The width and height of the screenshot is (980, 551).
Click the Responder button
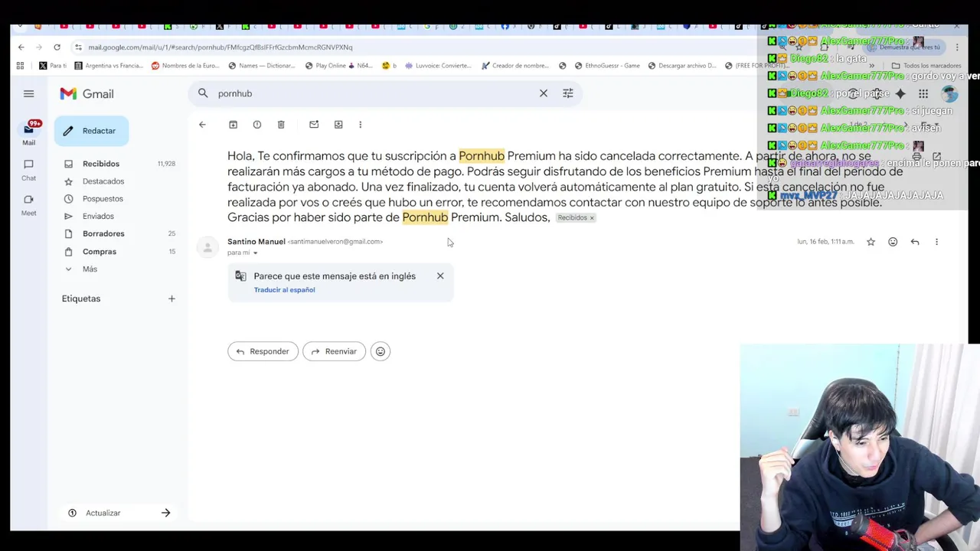tap(263, 351)
